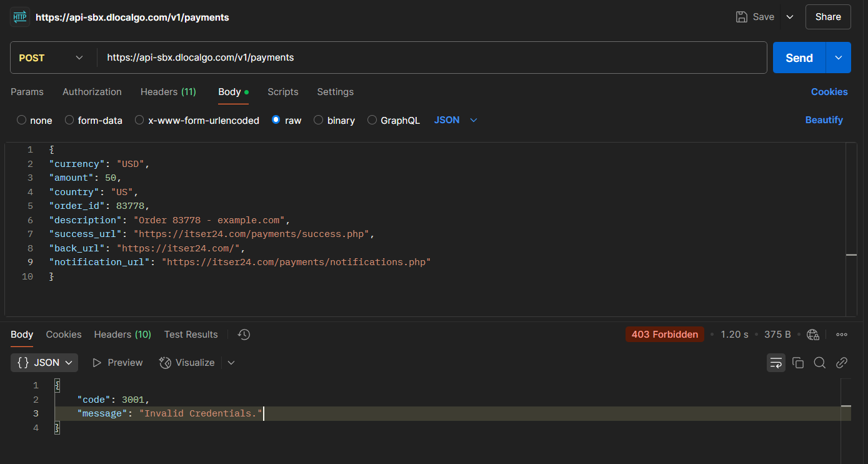Click the request URL input field

431,58
